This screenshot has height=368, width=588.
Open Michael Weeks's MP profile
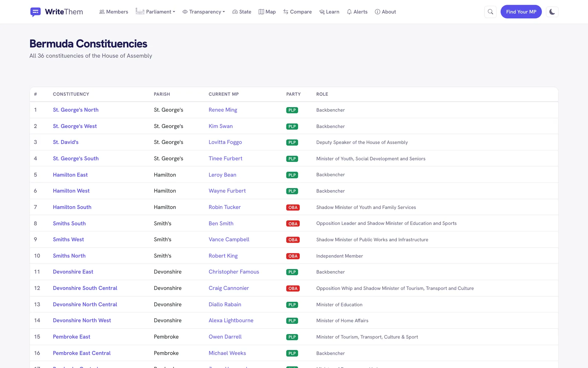(227, 353)
